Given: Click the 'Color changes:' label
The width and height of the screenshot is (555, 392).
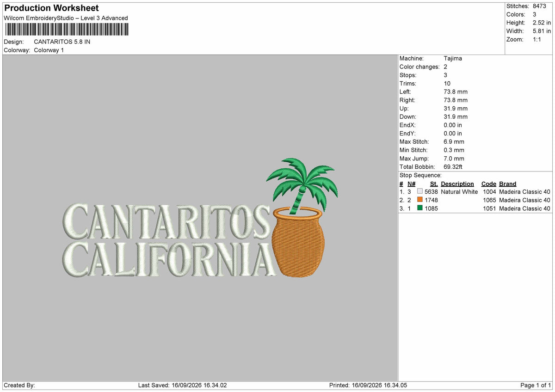Looking at the screenshot, I should [x=419, y=67].
